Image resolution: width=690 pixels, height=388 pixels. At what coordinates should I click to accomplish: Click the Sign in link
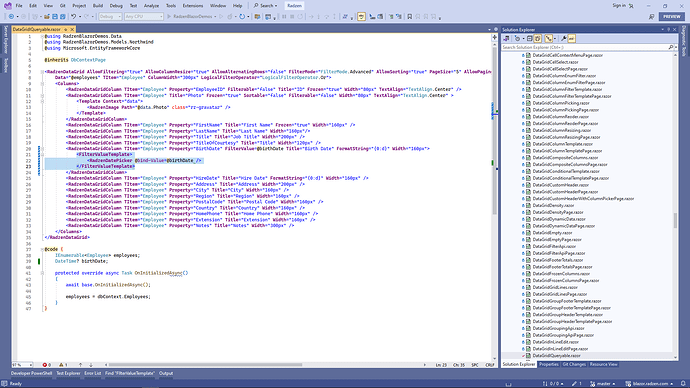[x=619, y=6]
